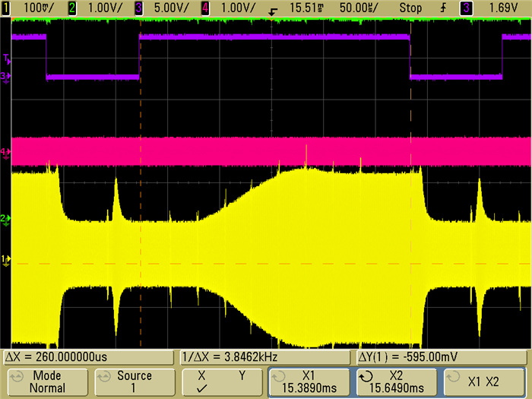
Task: Click channel 2 ground marker on left edge
Action: (5, 220)
